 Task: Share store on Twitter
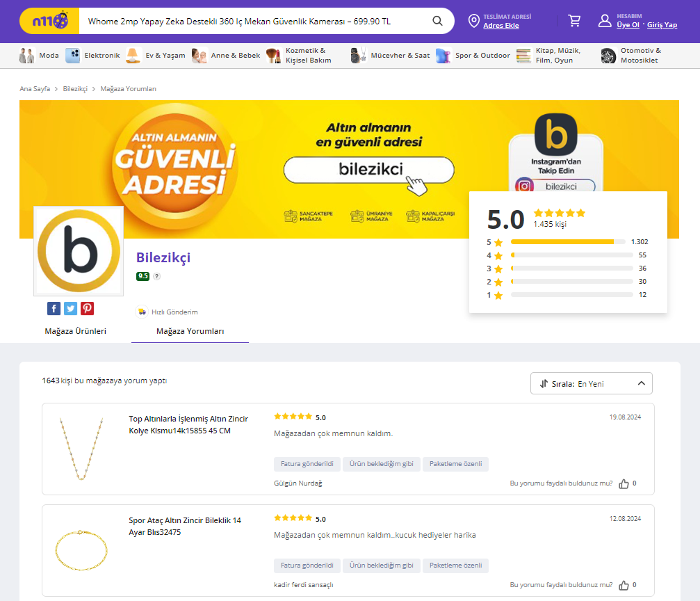[x=70, y=308]
